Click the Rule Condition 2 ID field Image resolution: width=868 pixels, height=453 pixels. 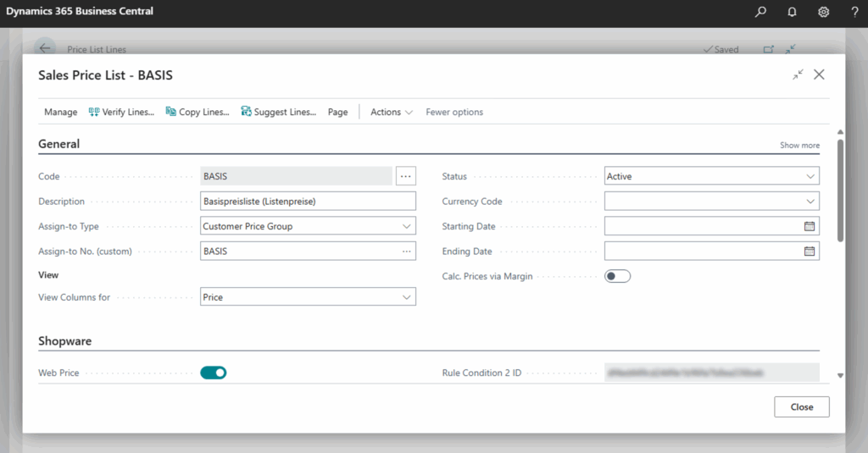point(712,373)
